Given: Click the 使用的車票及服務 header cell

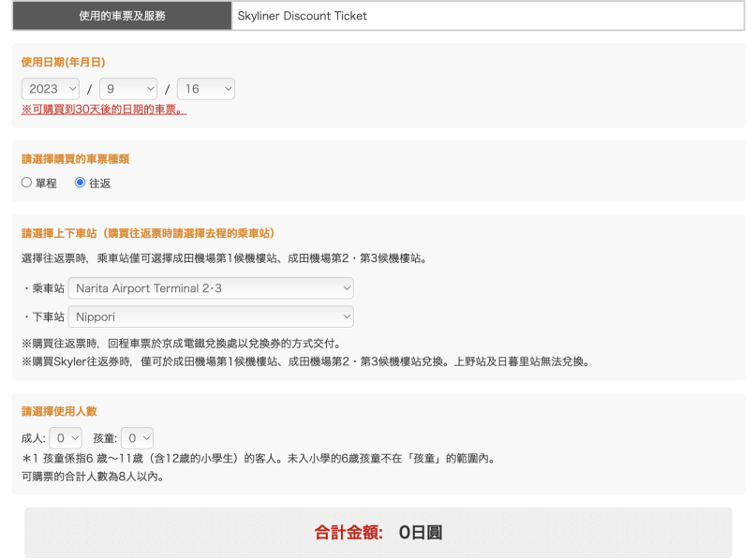Looking at the screenshot, I should click(122, 16).
